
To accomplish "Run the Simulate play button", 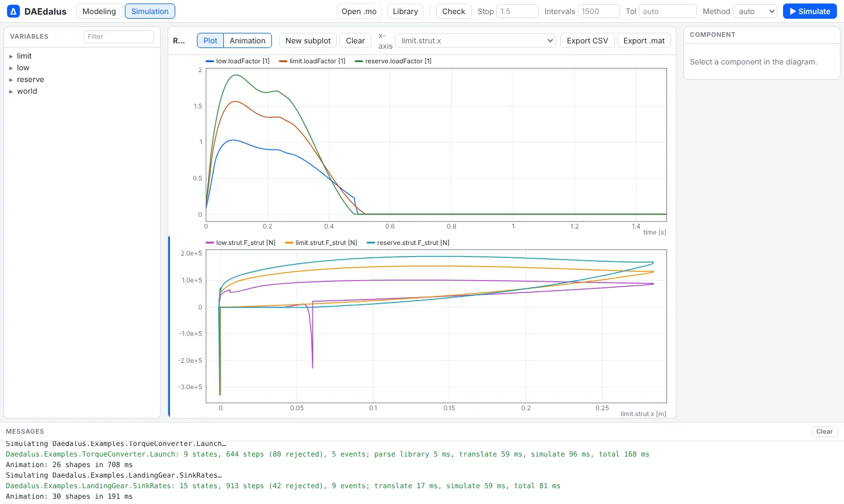I will point(810,11).
